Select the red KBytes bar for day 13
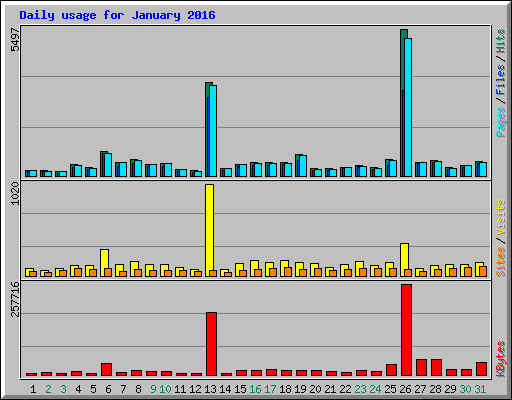 coord(211,344)
